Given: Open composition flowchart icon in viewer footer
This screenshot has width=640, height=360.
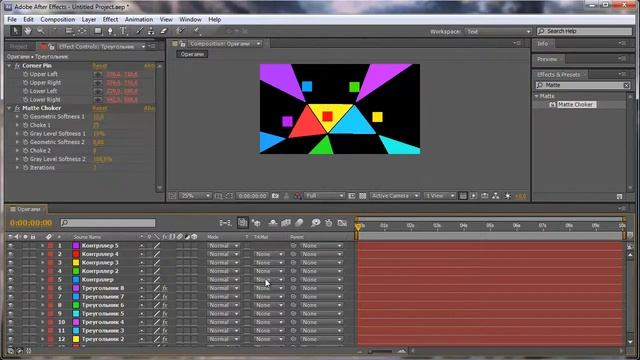Looking at the screenshot, I should (496, 196).
